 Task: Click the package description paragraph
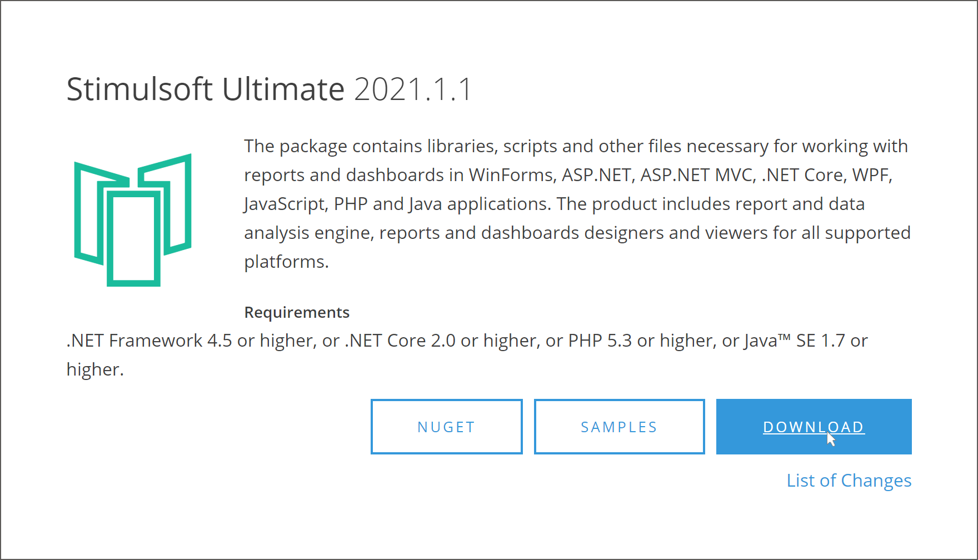[x=577, y=204]
